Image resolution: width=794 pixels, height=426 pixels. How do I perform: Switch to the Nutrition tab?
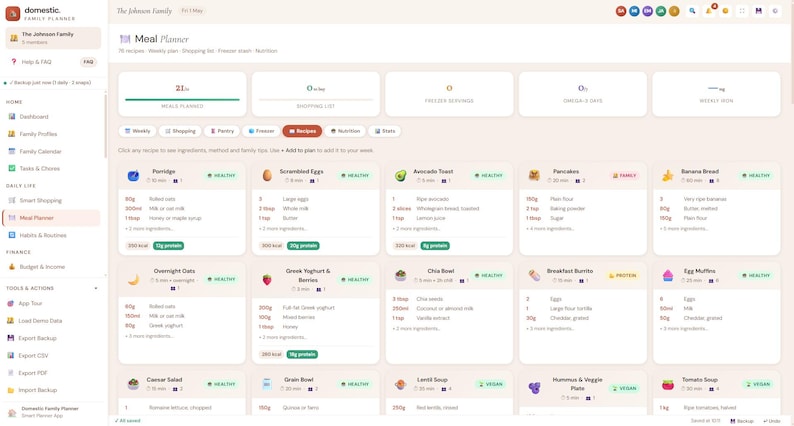pos(345,131)
